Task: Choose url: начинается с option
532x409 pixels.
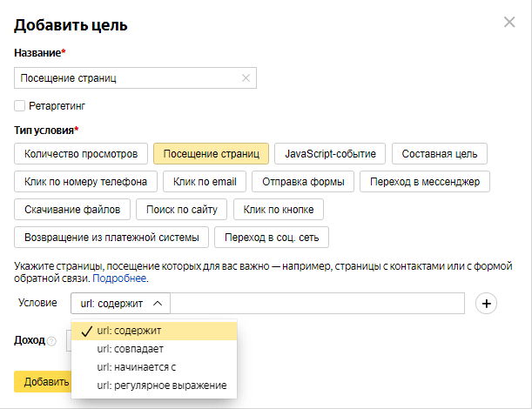Action: (154, 367)
